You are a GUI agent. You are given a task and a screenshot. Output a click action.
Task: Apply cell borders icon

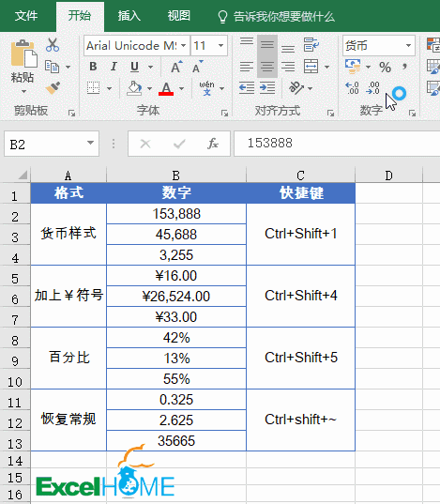(x=93, y=87)
